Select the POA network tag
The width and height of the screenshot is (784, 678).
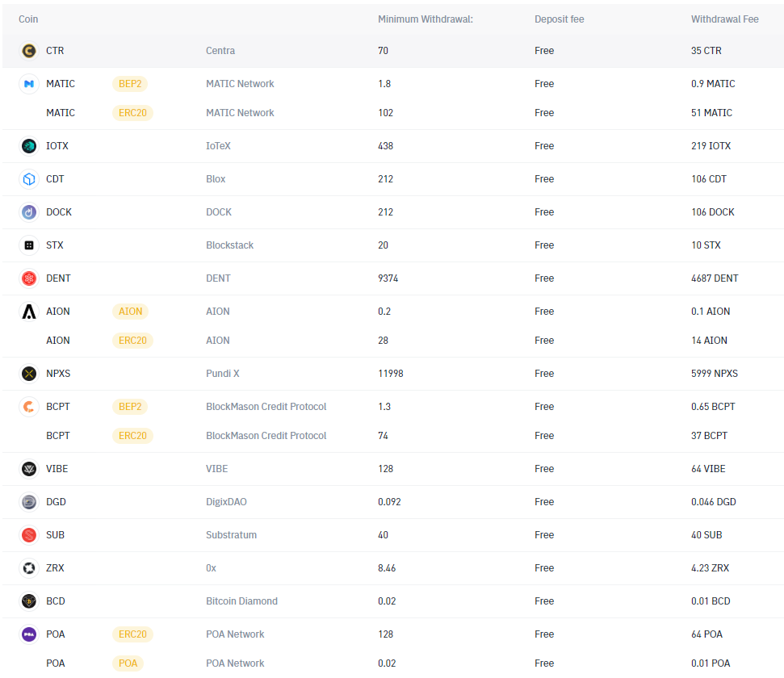coord(128,663)
